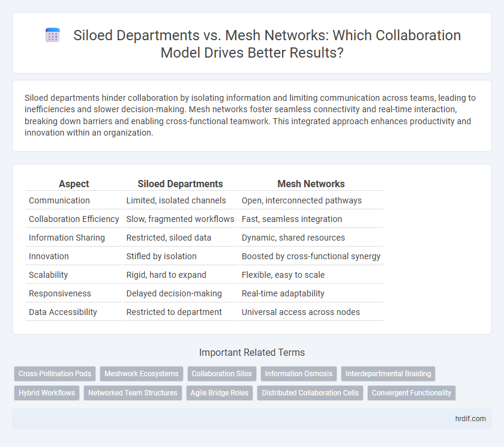This screenshot has width=504, height=447.
Task: Click the 'Restricted to department' cell
Action: click(181, 312)
